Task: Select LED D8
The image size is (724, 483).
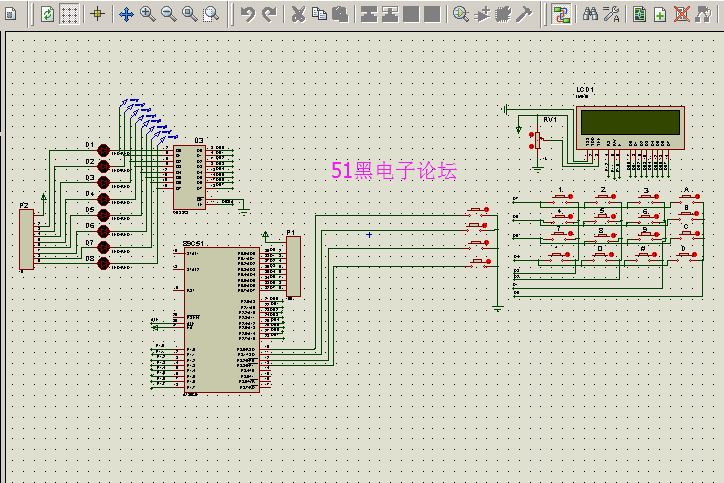Action: point(103,264)
